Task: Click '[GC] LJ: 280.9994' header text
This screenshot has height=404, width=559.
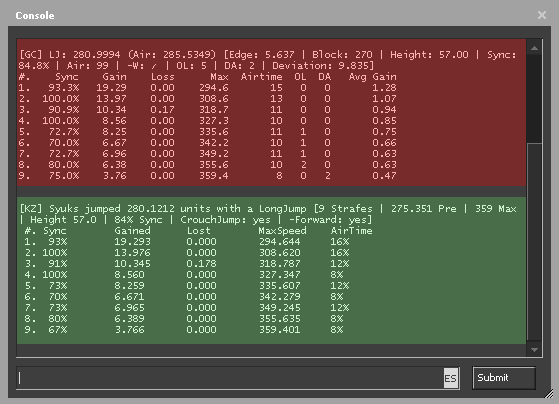Action: point(70,55)
